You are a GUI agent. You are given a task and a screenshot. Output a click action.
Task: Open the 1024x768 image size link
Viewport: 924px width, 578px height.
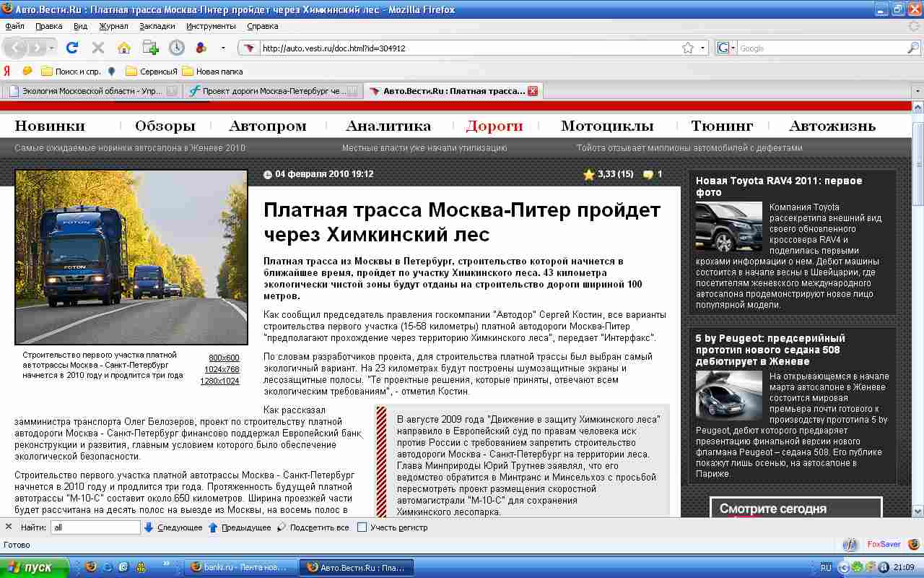point(222,369)
